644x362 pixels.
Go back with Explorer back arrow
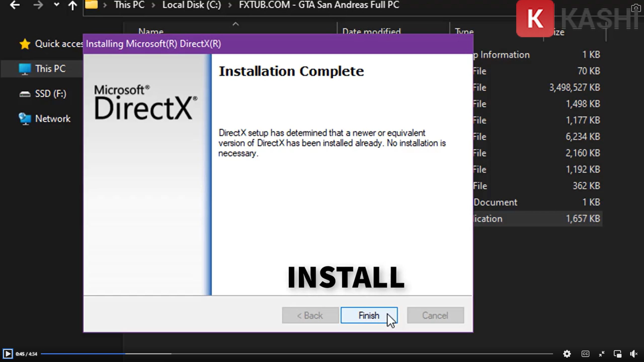click(x=15, y=5)
